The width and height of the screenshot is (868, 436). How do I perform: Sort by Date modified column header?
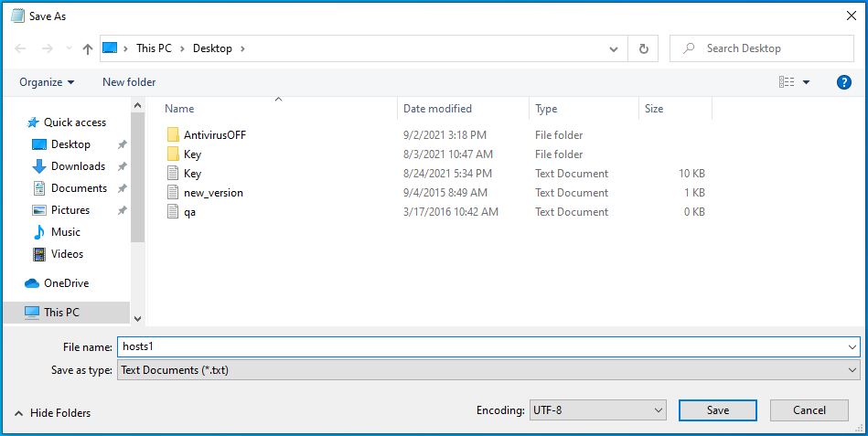(x=437, y=109)
